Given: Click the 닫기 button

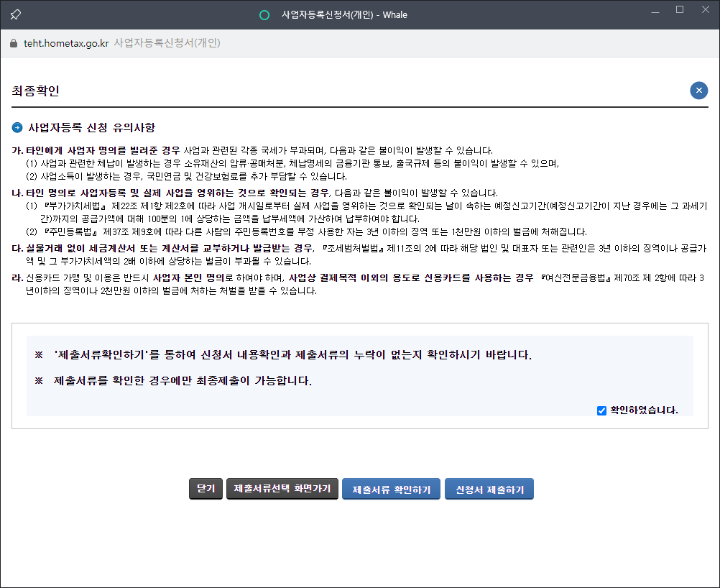Looking at the screenshot, I should click(206, 488).
